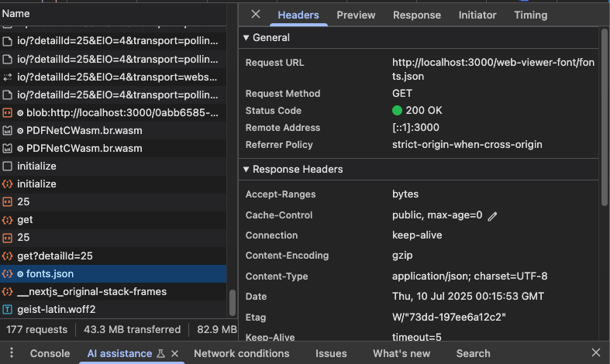Show the Timing tab
The height and width of the screenshot is (364, 610).
click(531, 15)
